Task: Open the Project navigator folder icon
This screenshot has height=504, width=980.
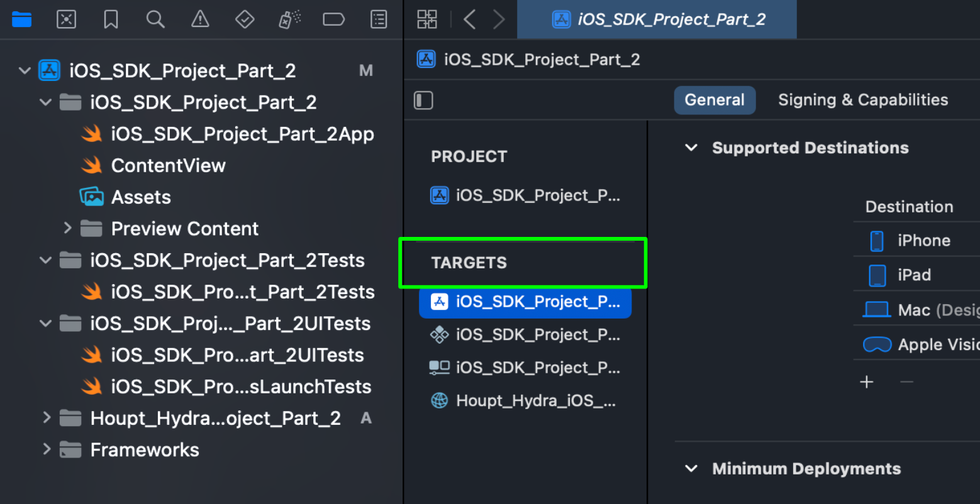Action: tap(22, 19)
